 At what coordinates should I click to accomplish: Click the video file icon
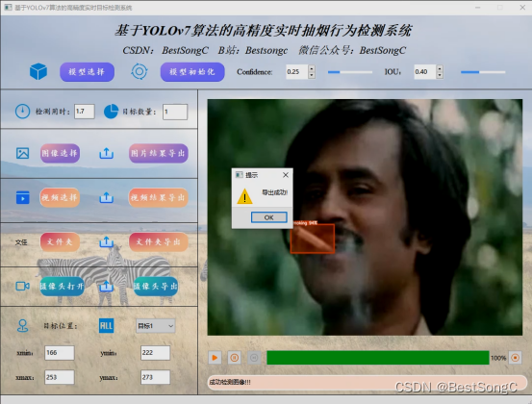pos(23,197)
